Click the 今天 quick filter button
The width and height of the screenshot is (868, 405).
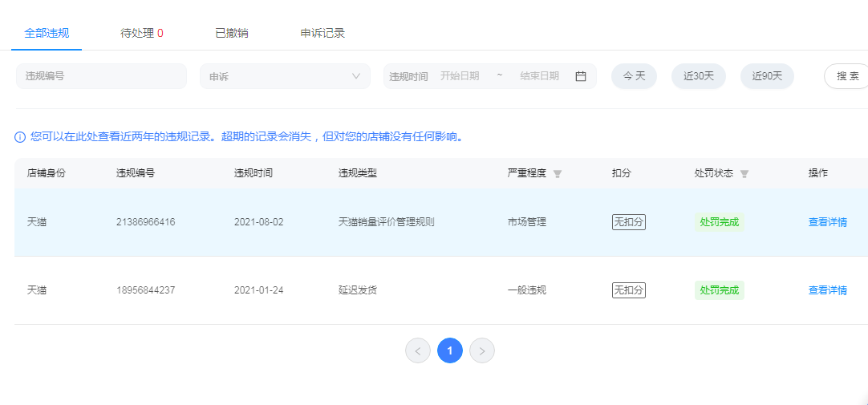tap(635, 76)
